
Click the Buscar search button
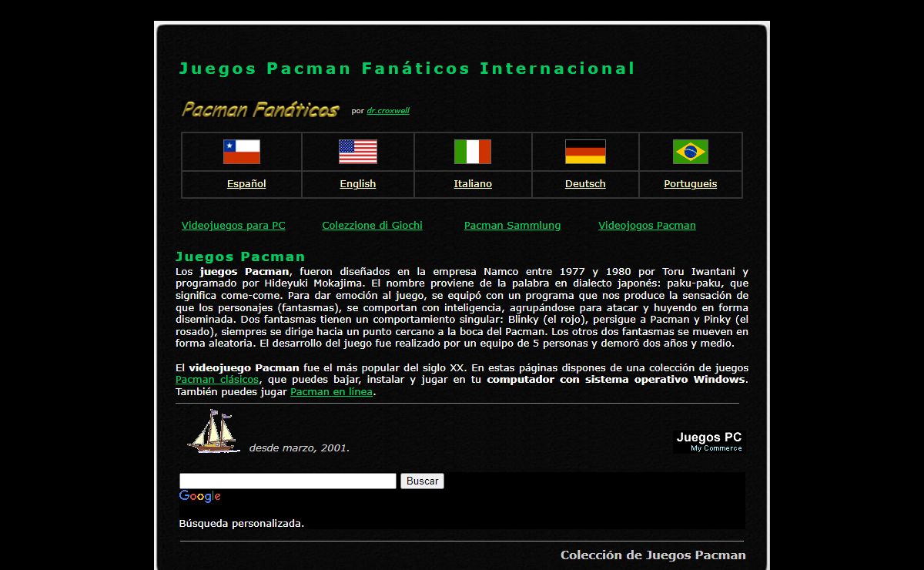(422, 481)
